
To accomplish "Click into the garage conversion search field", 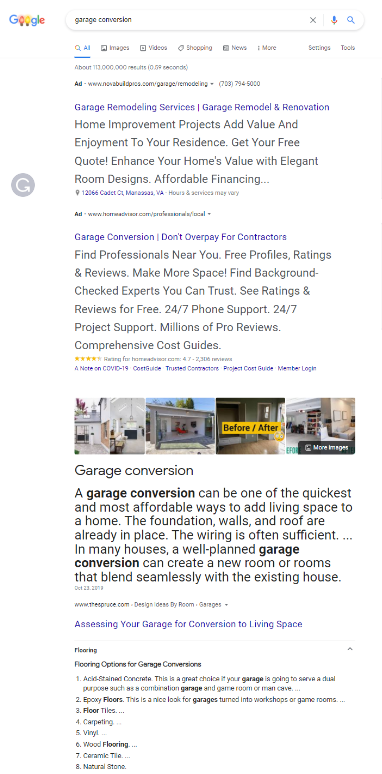I will 188,20.
